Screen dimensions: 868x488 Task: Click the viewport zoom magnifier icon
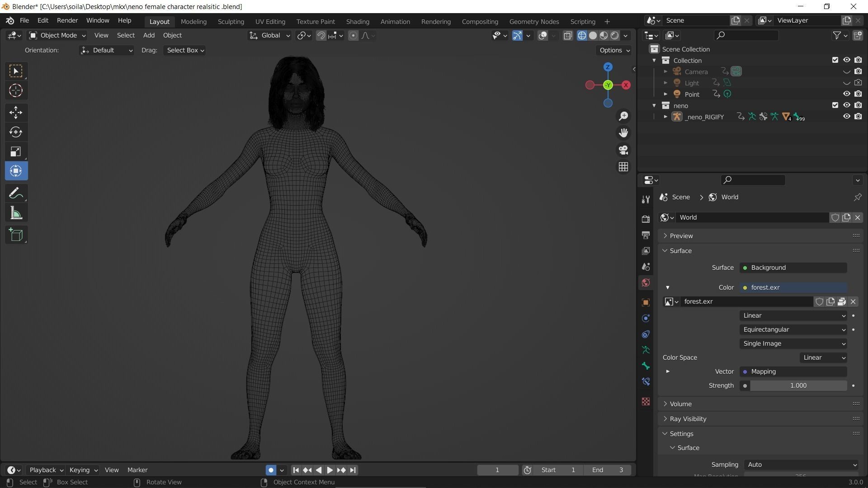click(623, 116)
